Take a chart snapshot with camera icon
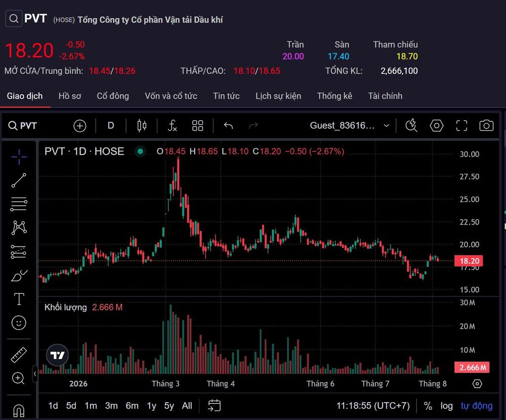The image size is (506, 420). (486, 125)
